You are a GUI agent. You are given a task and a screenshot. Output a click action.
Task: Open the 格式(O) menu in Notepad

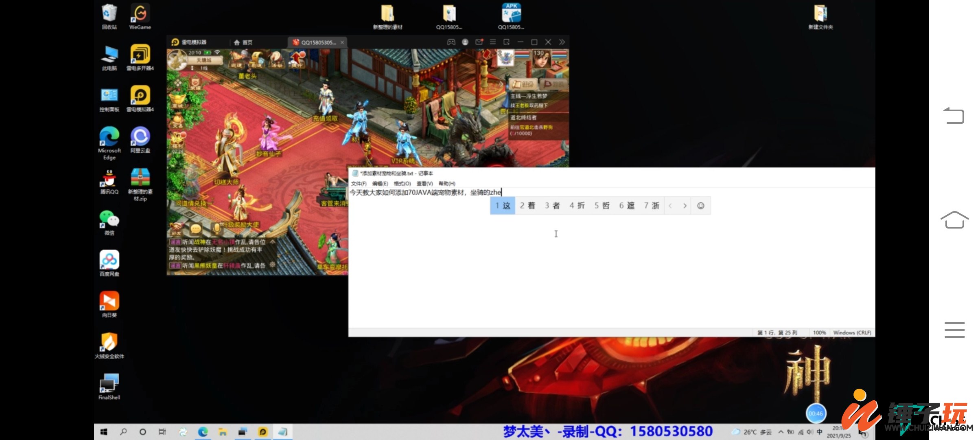point(402,184)
